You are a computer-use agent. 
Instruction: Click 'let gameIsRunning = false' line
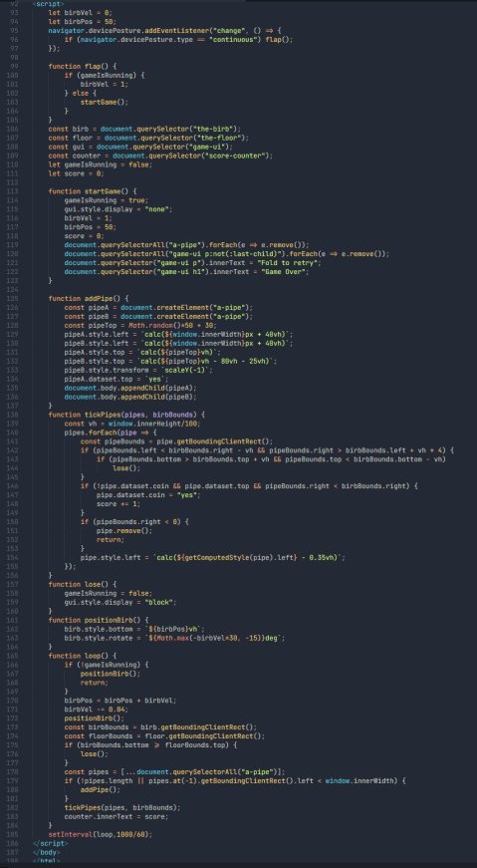[101, 164]
